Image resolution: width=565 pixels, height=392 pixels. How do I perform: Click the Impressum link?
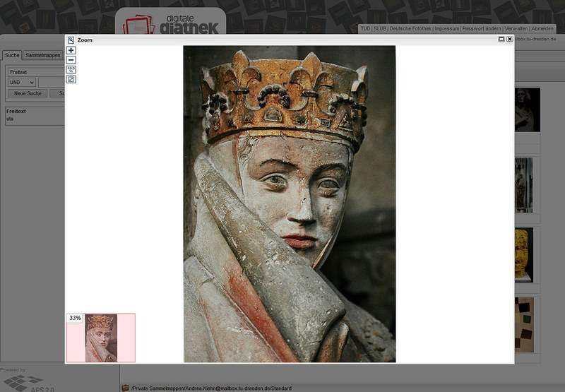click(x=446, y=29)
